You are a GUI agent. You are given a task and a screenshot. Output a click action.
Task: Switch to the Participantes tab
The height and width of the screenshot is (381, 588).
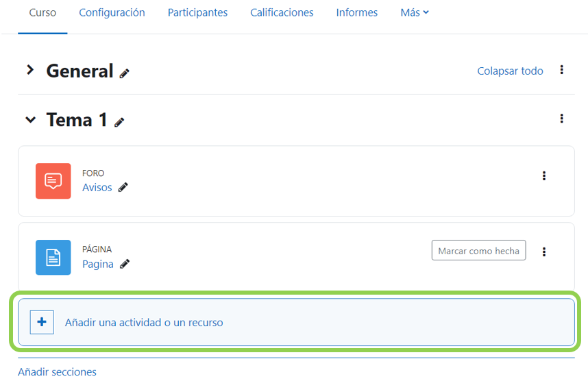[197, 12]
